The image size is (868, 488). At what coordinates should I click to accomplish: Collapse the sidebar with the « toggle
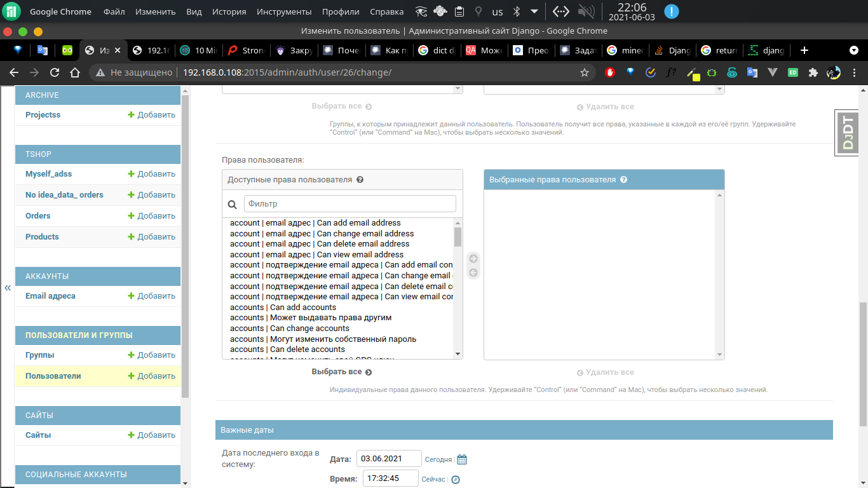point(8,288)
